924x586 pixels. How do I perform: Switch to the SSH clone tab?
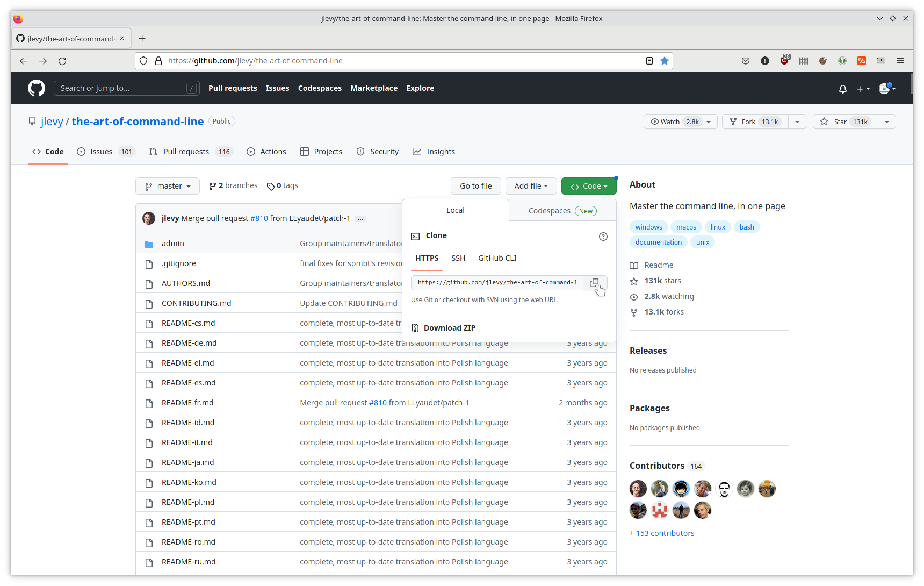click(x=458, y=258)
